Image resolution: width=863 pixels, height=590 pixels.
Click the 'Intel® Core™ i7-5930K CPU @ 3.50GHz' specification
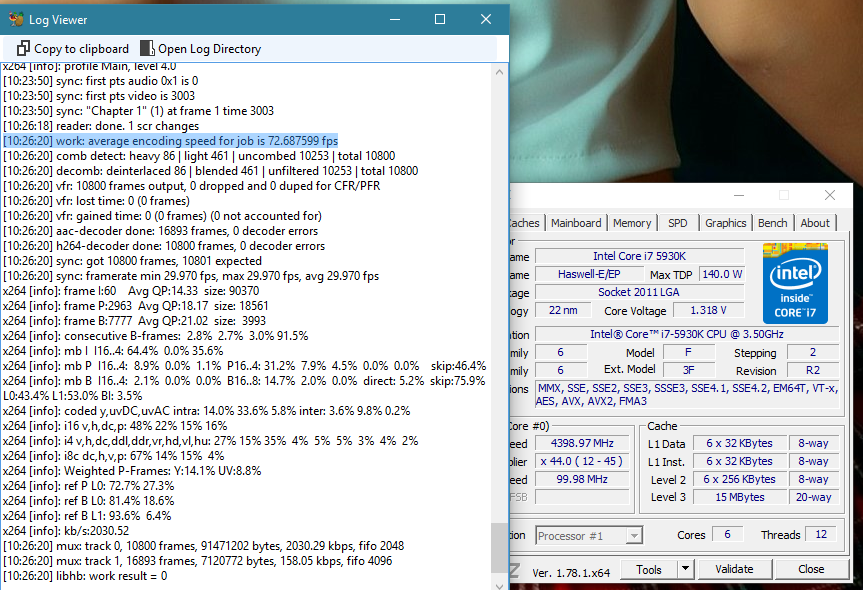687,334
